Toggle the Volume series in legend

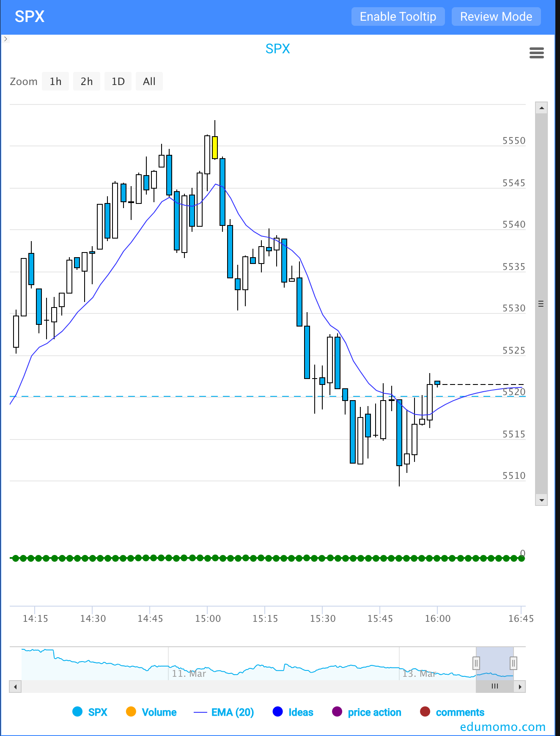coord(151,712)
